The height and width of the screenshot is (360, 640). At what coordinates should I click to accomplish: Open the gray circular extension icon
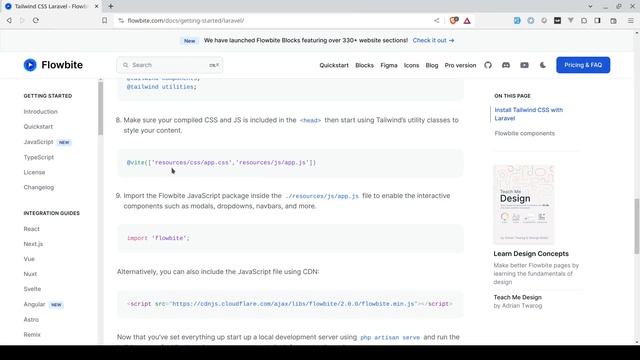[x=544, y=20]
